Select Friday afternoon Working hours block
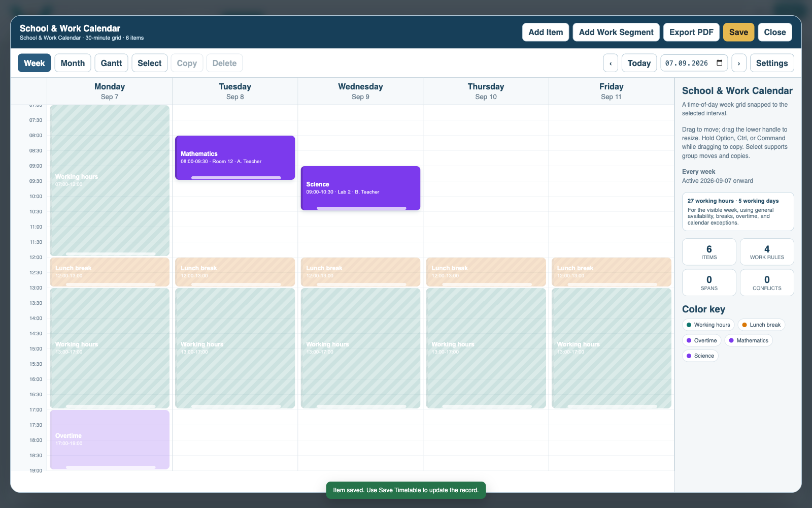 point(612,348)
